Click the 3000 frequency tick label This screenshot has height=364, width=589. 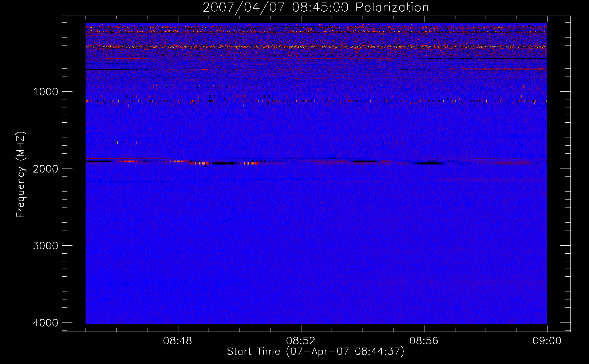46,246
